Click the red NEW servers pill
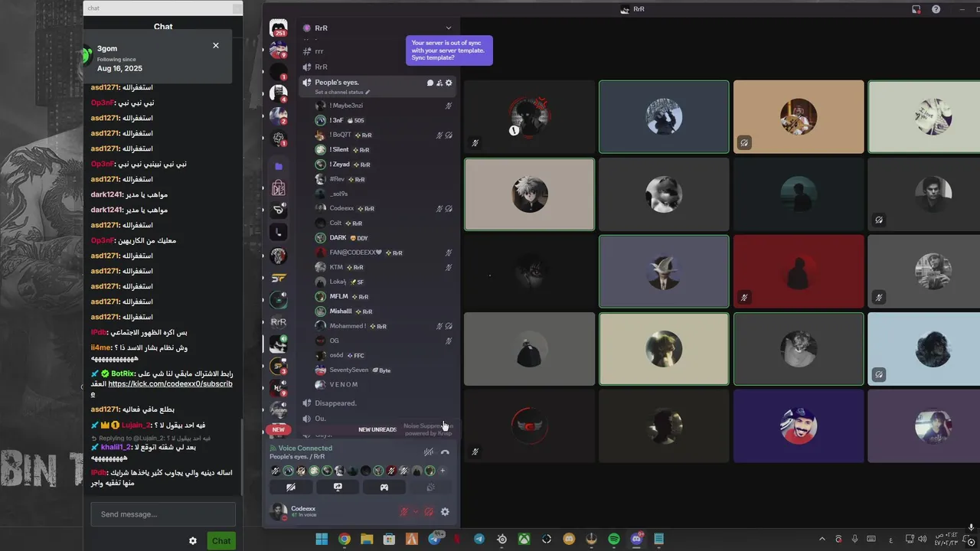This screenshot has height=551, width=980. [x=279, y=429]
